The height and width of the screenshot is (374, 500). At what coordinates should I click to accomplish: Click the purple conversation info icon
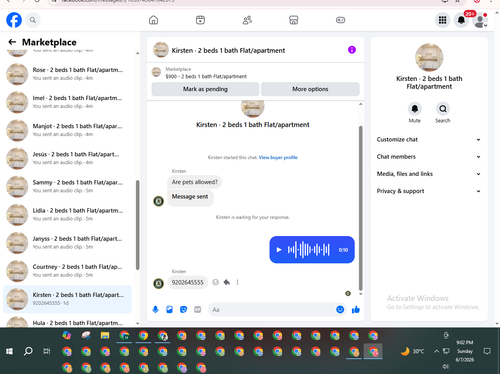point(352,50)
